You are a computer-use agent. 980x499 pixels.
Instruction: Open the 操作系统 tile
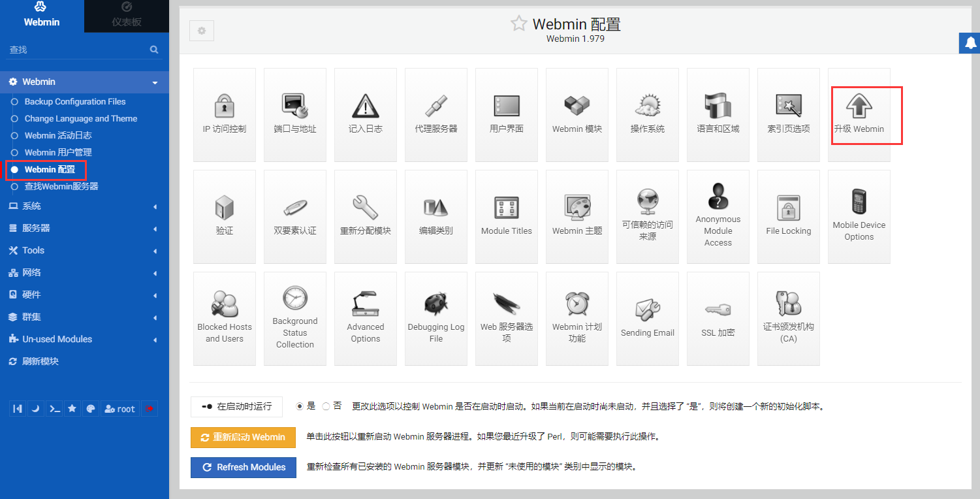click(648, 115)
